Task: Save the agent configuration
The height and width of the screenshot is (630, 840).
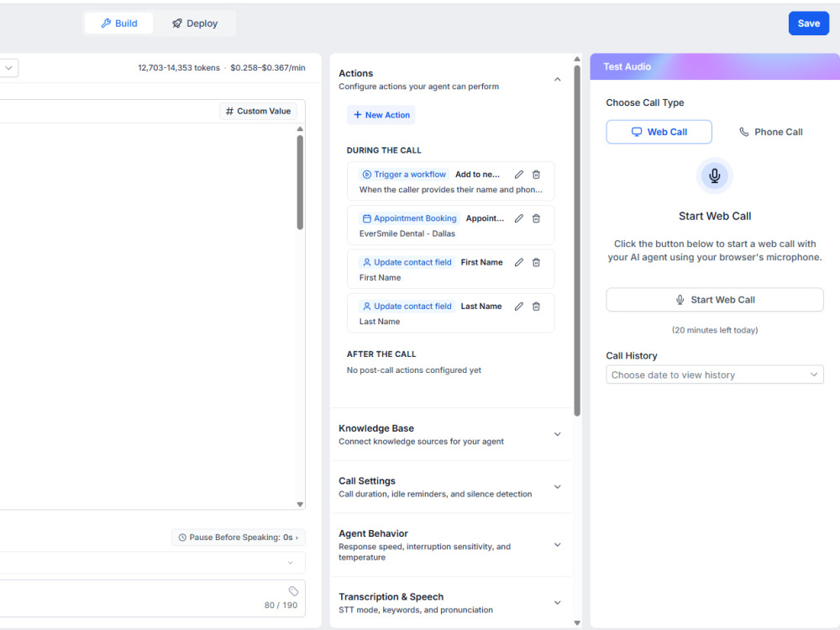Action: point(808,24)
